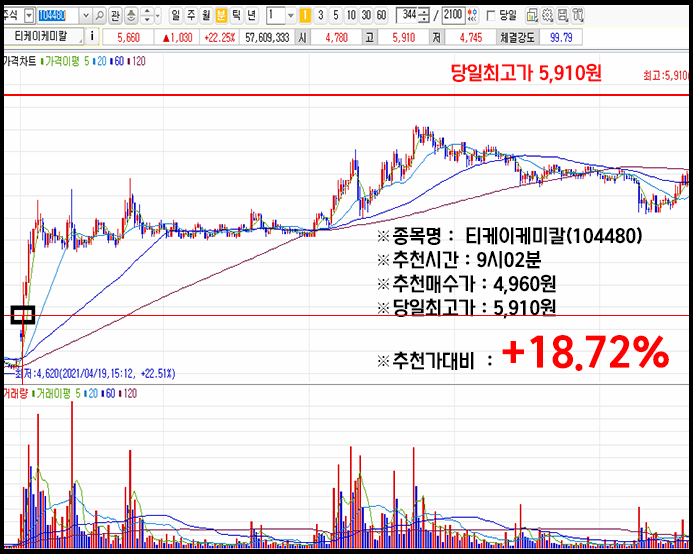693x554 pixels.
Task: Select the 틱 tick chart period
Action: (236, 16)
